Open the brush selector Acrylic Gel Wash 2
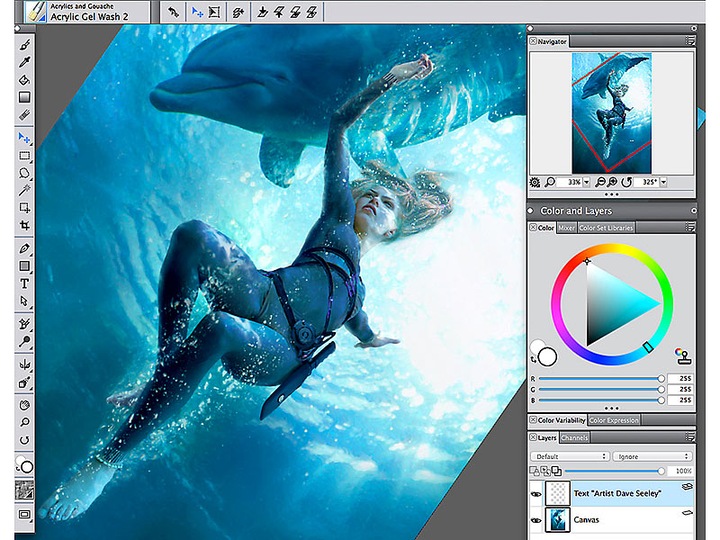Viewport: 720px width, 540px height. tap(86, 12)
